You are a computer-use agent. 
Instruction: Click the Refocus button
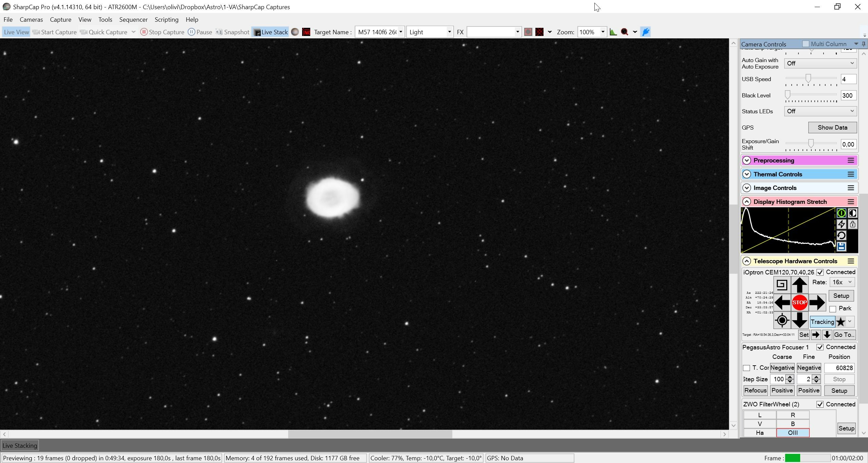coord(755,390)
